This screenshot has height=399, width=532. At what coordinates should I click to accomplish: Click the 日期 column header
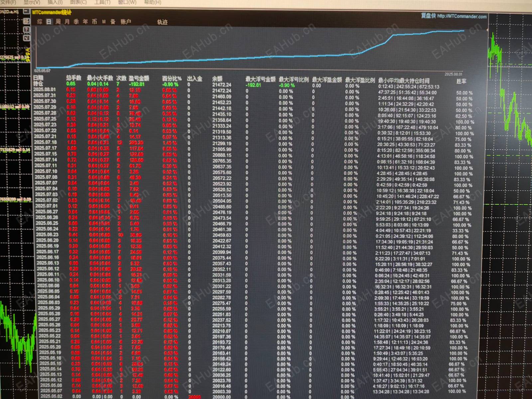point(39,78)
